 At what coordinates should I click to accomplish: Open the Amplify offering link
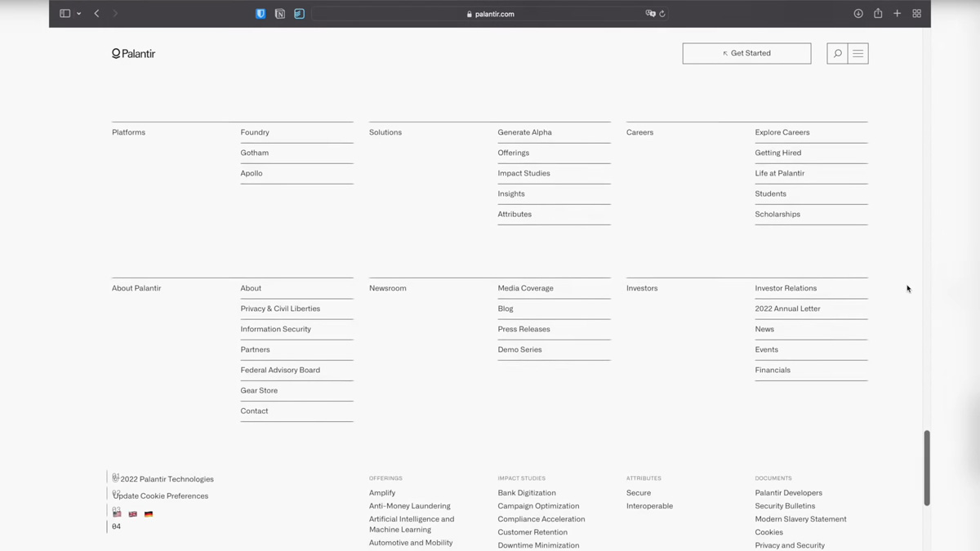click(382, 493)
